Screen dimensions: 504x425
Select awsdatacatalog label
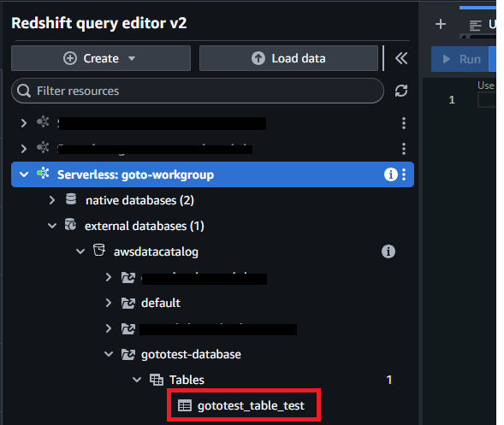click(156, 252)
